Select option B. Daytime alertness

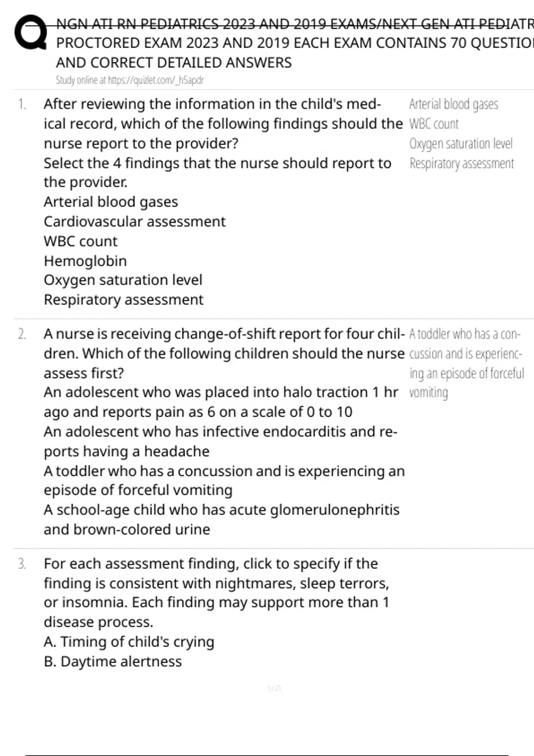[113, 661]
